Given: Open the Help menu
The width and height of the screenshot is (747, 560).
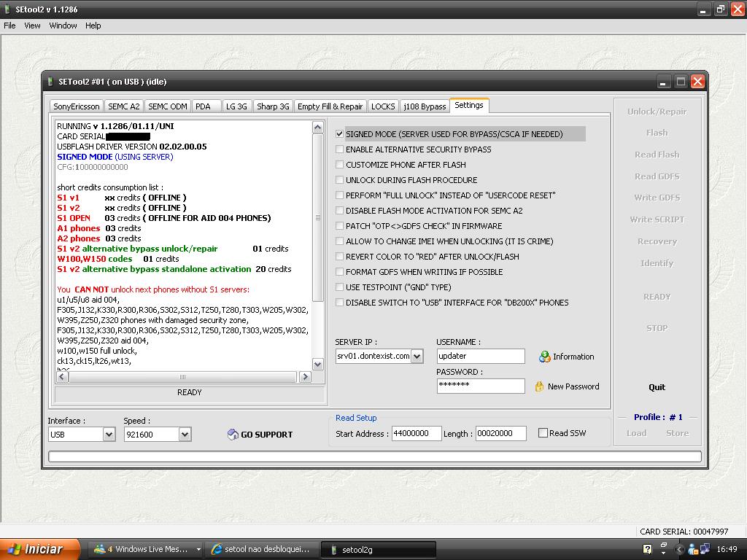Looking at the screenshot, I should tap(93, 26).
